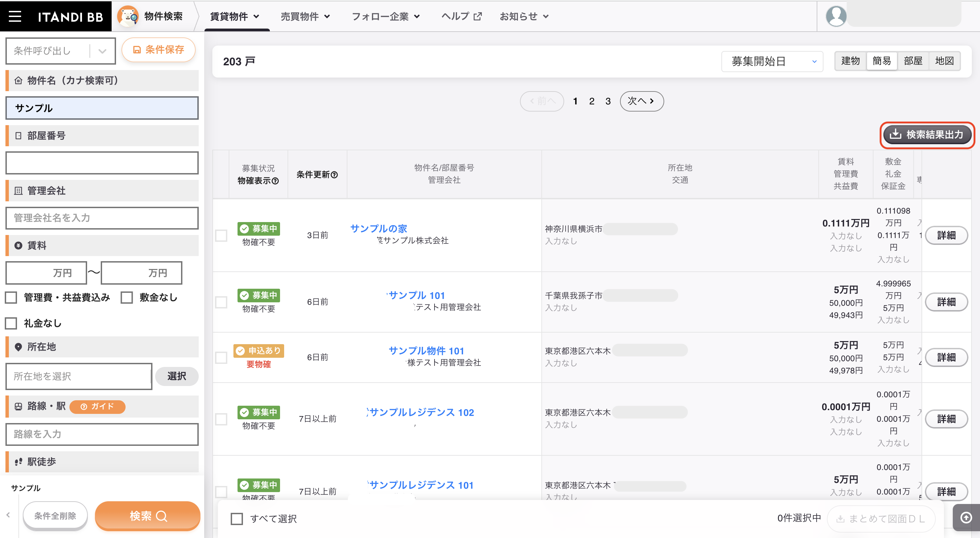
Task: Focus the 管理会社名を入力 field
Action: tap(102, 218)
